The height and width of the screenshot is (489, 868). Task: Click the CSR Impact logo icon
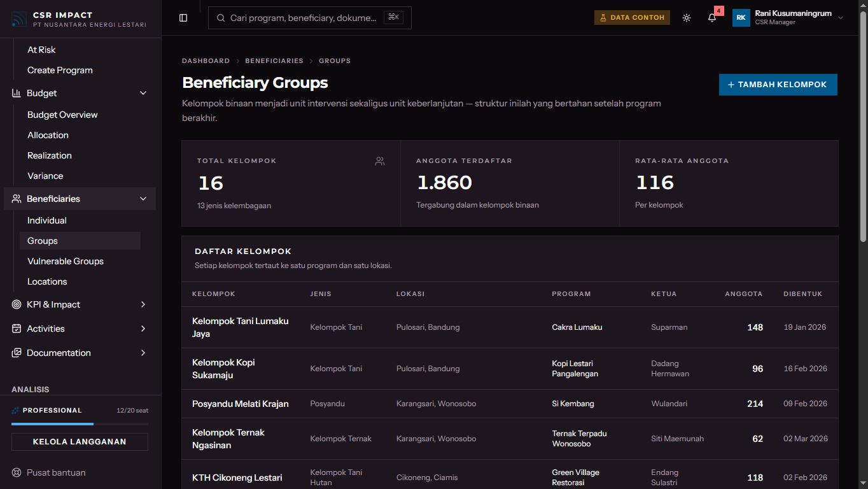[x=18, y=19]
